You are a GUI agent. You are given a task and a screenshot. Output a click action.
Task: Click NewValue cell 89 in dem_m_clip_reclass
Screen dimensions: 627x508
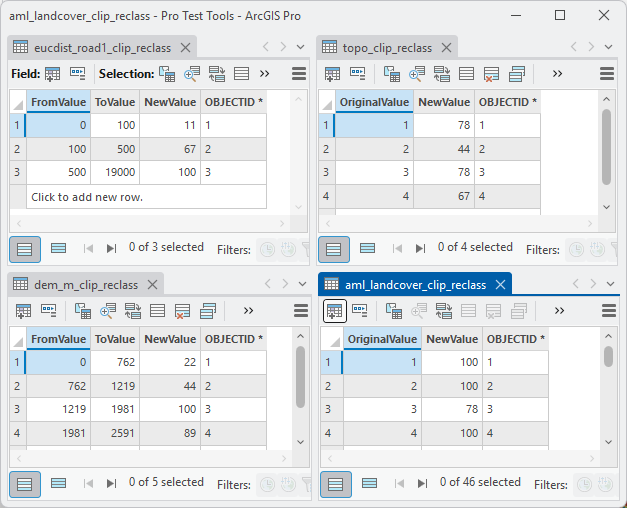[170, 433]
